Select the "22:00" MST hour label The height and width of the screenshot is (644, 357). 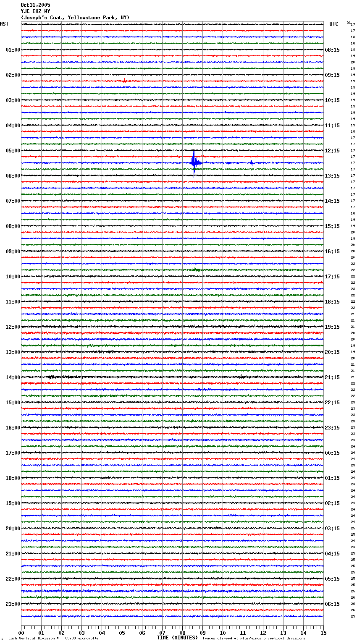[13, 579]
